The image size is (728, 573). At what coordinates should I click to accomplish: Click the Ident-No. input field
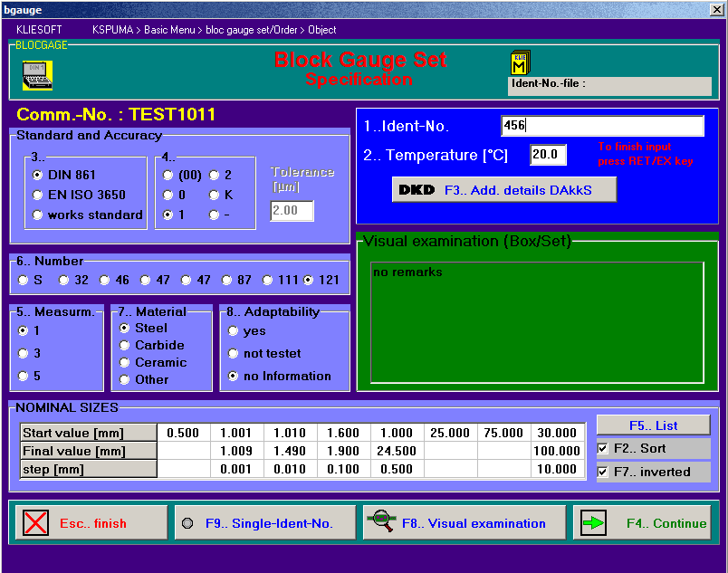click(x=601, y=126)
